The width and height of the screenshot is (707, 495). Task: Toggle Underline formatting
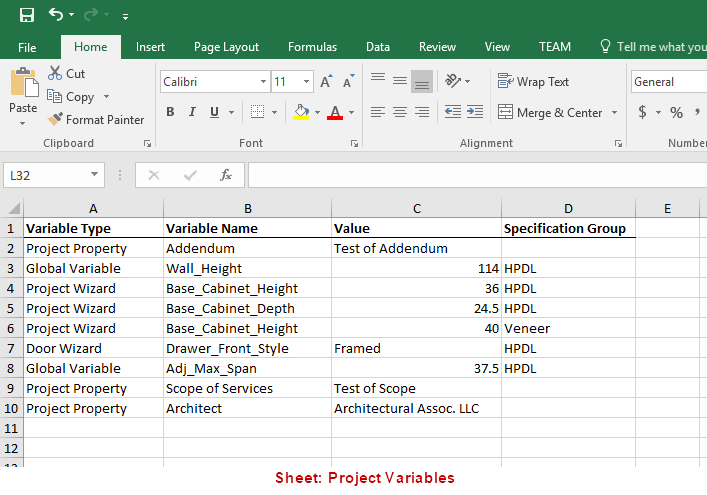coord(215,112)
